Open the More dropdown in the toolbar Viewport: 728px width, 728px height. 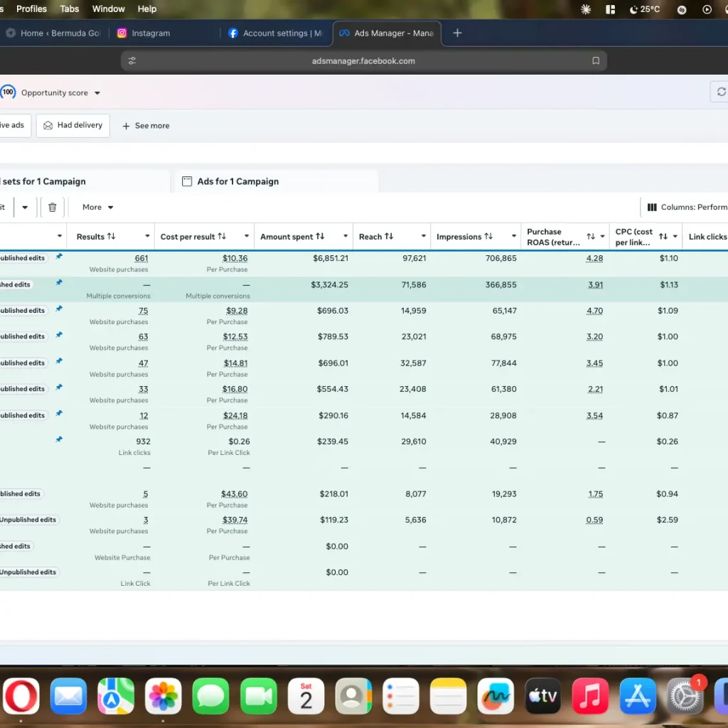97,207
